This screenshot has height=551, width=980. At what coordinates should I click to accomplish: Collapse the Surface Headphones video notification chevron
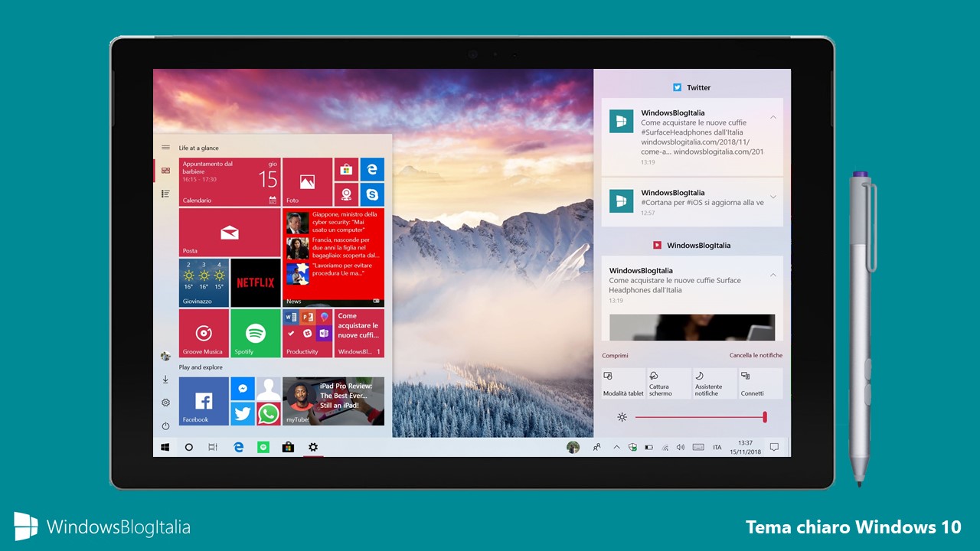tap(773, 275)
